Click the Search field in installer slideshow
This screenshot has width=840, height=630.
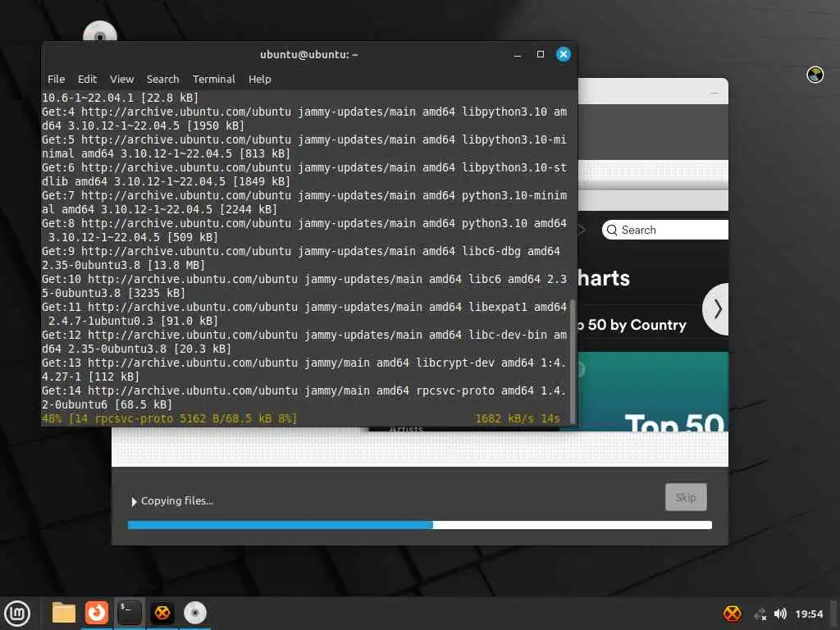pos(664,230)
